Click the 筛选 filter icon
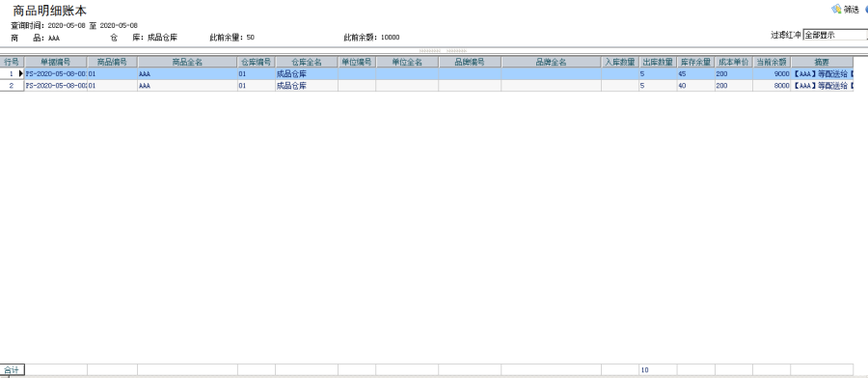868x378 pixels. [x=836, y=9]
